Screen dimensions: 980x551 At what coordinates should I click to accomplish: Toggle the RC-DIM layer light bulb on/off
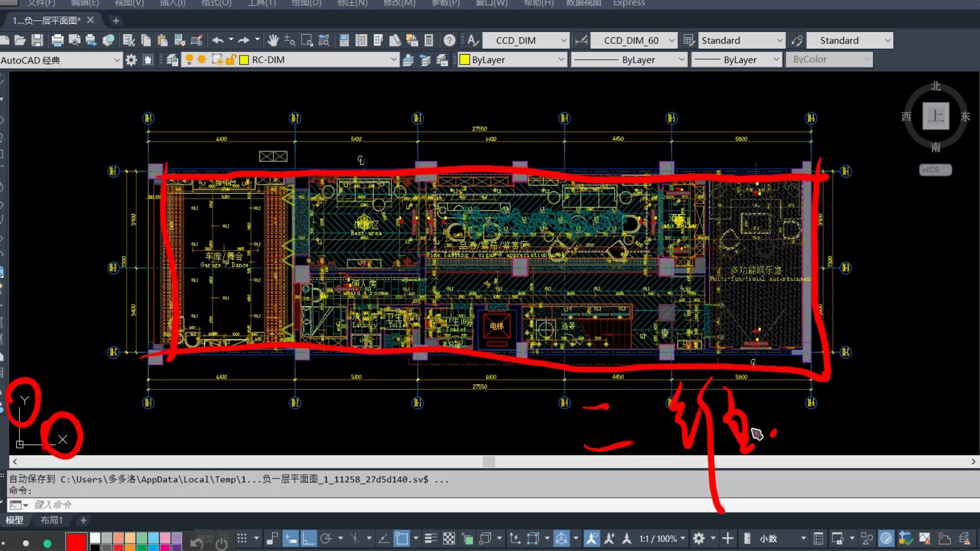click(190, 59)
